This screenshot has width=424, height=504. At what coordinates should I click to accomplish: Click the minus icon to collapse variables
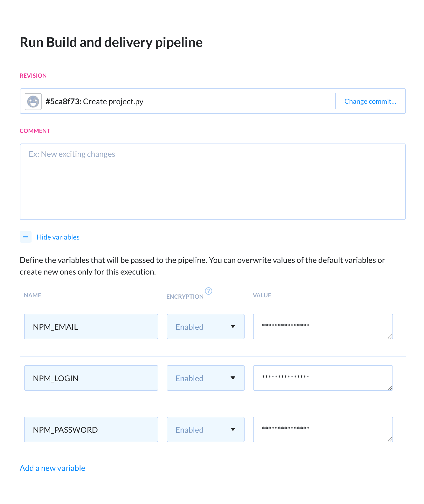click(26, 237)
